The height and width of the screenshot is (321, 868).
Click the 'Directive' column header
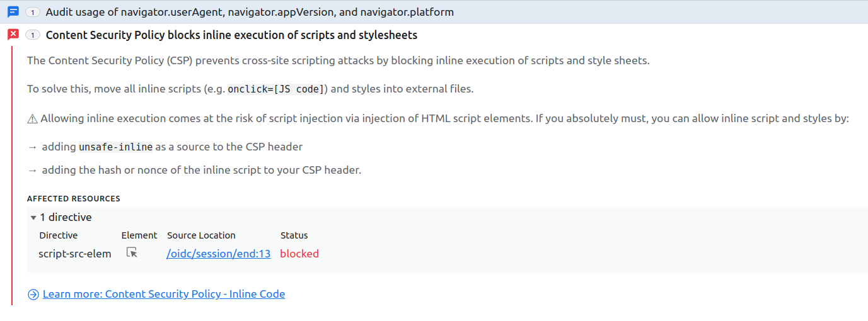(x=59, y=235)
